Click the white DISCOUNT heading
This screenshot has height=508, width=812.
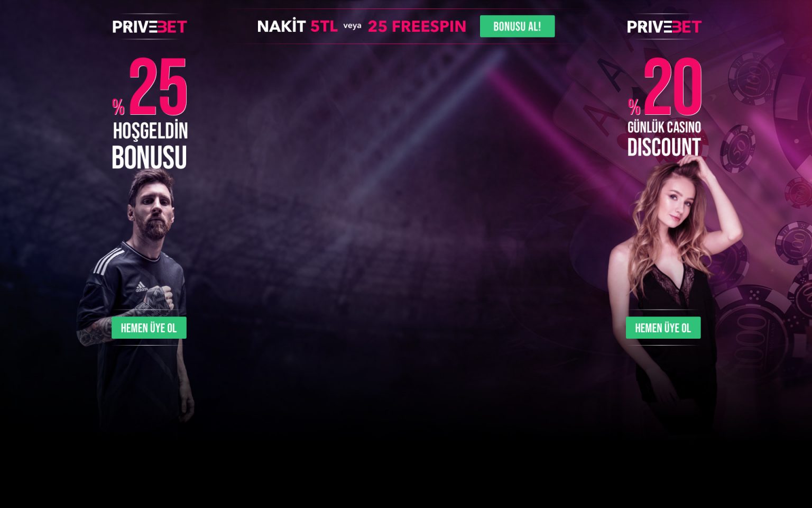tap(664, 147)
